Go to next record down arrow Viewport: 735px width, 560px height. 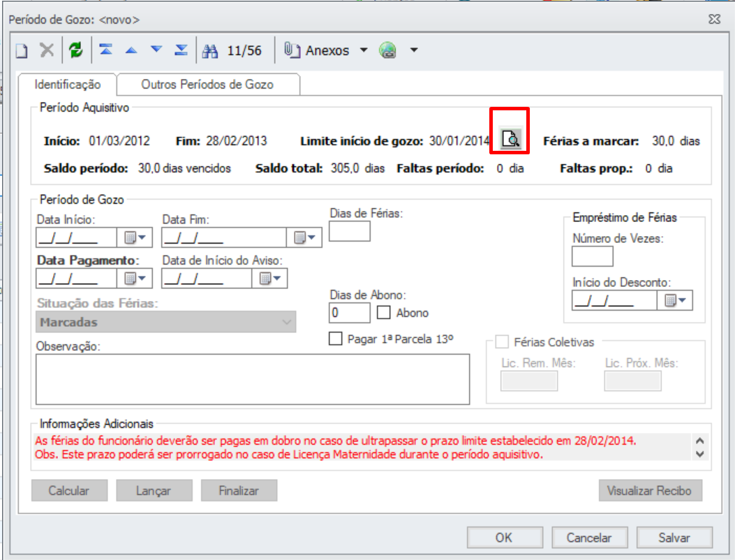coord(156,50)
